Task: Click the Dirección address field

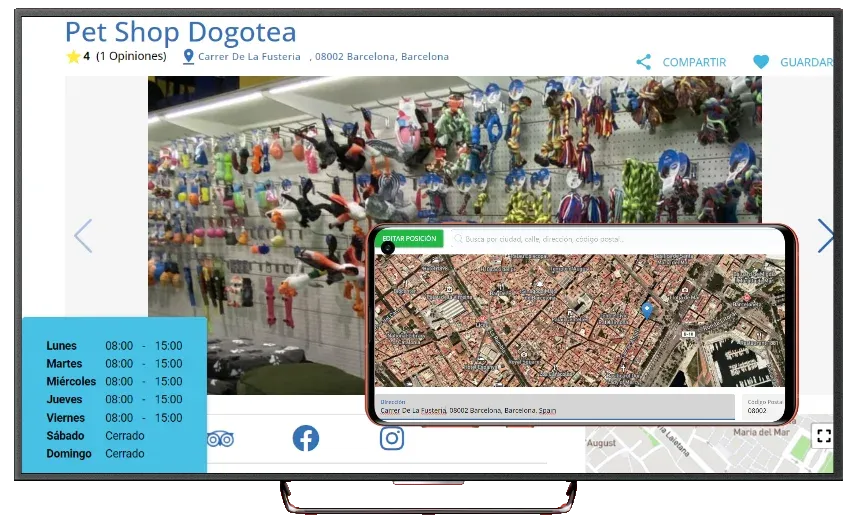Action: coord(555,407)
